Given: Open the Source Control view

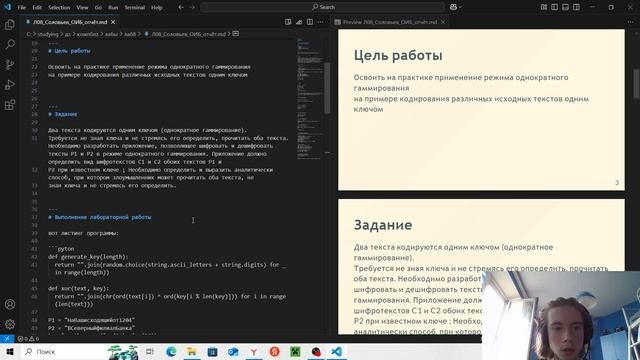Looking at the screenshot, I should pyautogui.click(x=10, y=64).
